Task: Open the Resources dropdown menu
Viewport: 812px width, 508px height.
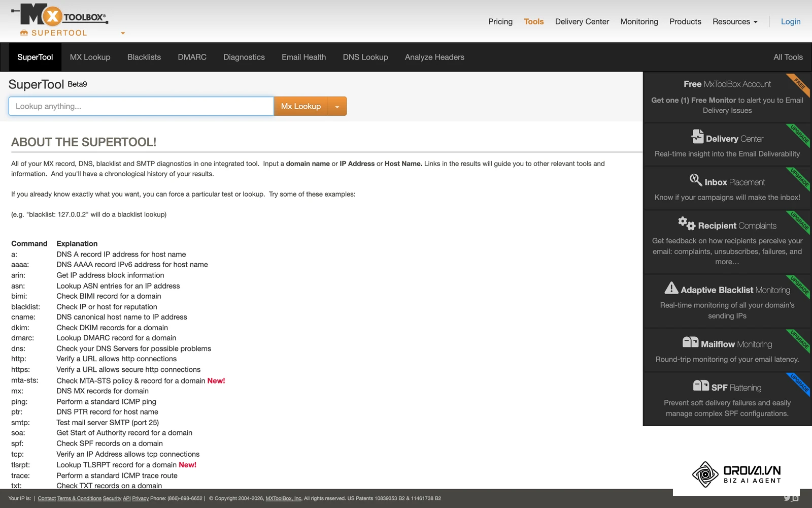Action: [735, 21]
